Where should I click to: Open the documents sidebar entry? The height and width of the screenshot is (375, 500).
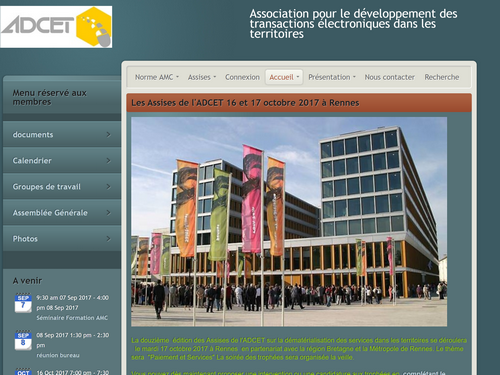pyautogui.click(x=62, y=134)
